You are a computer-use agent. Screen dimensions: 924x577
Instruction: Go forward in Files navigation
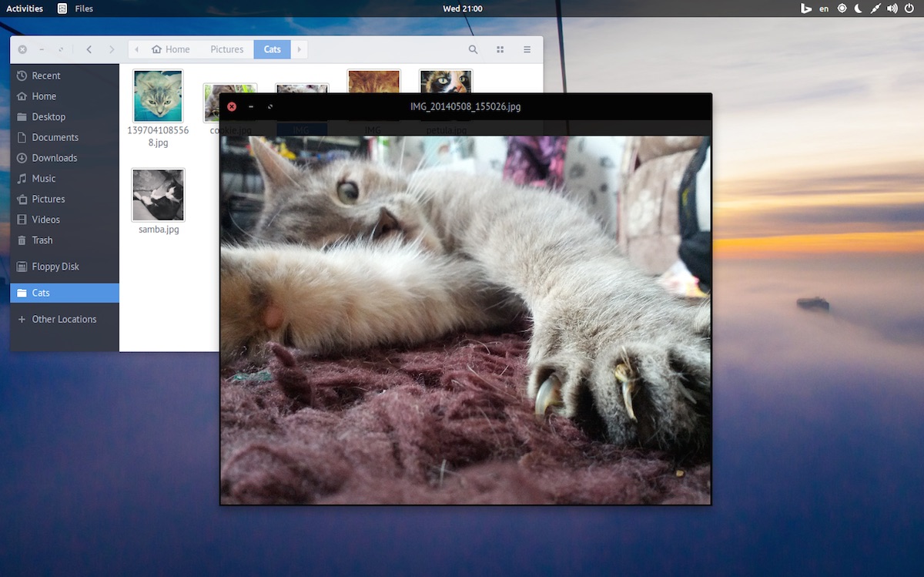pos(112,49)
